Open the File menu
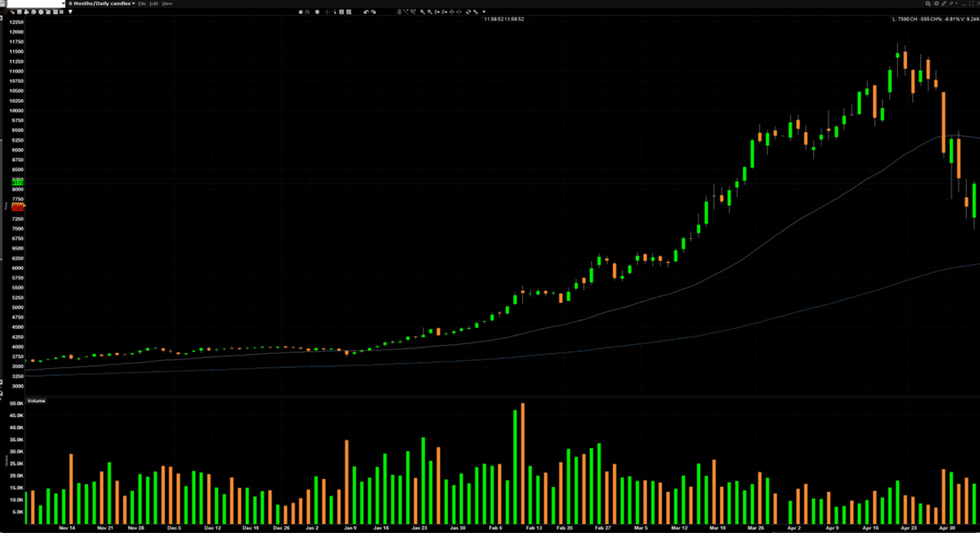 (x=143, y=3)
